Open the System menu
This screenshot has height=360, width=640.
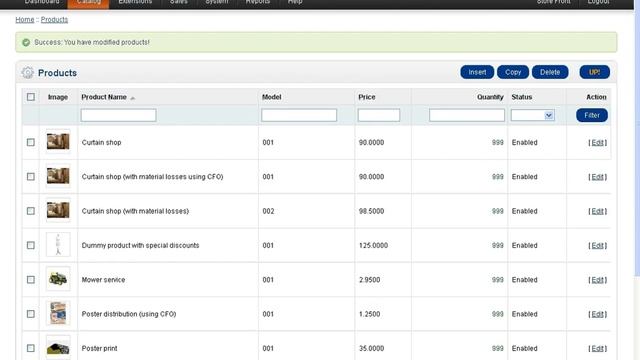(217, 2)
